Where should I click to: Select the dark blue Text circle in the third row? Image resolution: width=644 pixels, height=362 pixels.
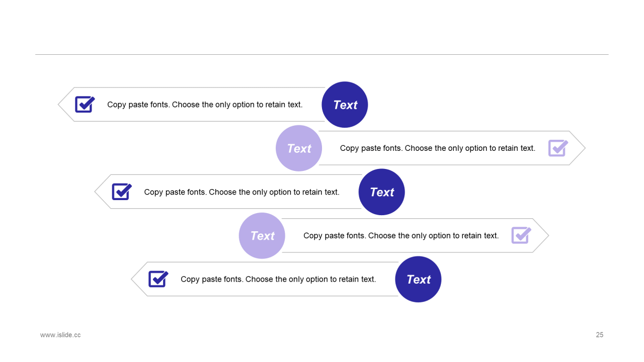[x=381, y=192]
